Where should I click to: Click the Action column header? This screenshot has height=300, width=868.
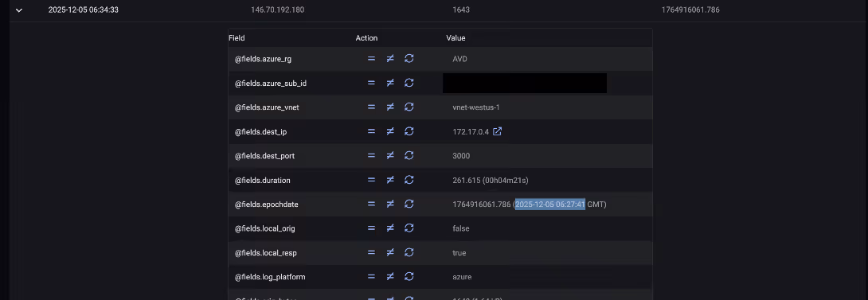point(366,38)
